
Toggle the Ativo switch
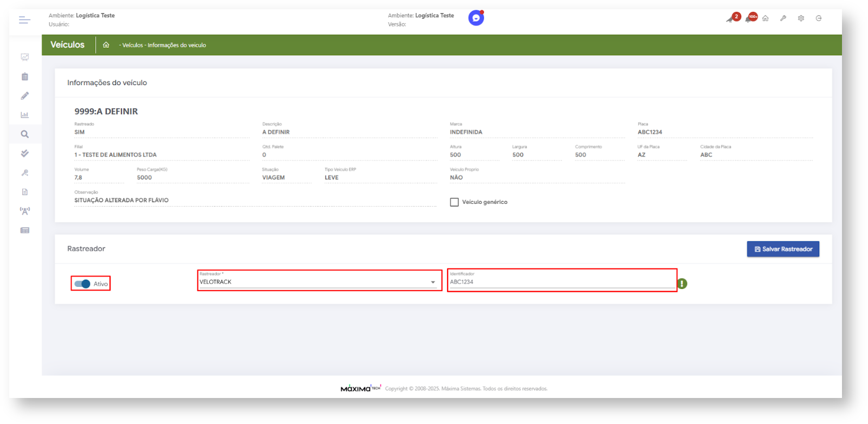83,284
